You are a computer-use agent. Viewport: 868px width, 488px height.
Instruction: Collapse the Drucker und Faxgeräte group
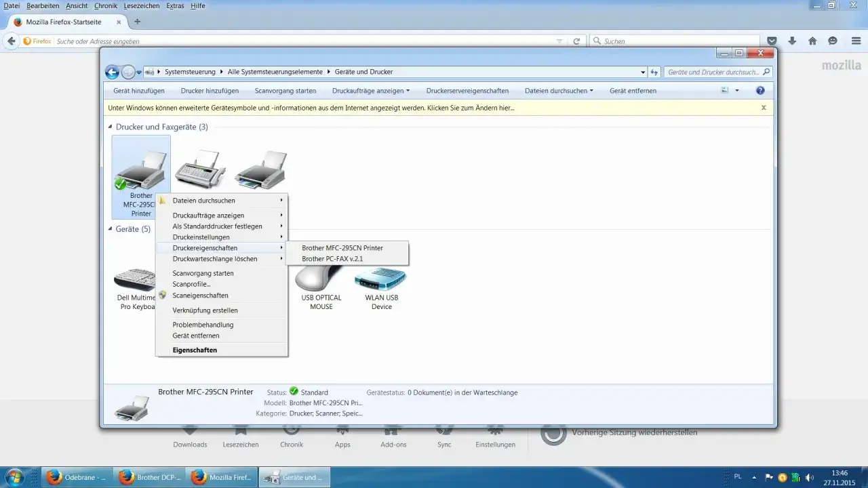(111, 127)
